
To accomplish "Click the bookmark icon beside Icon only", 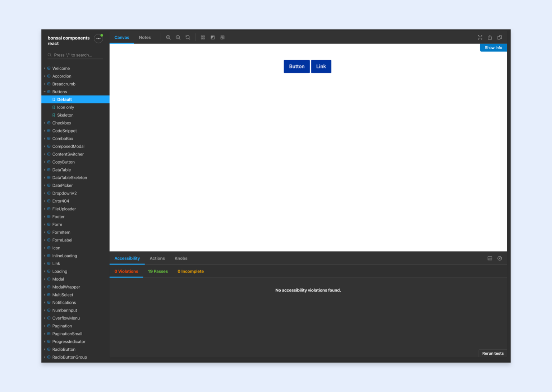I will [54, 107].
